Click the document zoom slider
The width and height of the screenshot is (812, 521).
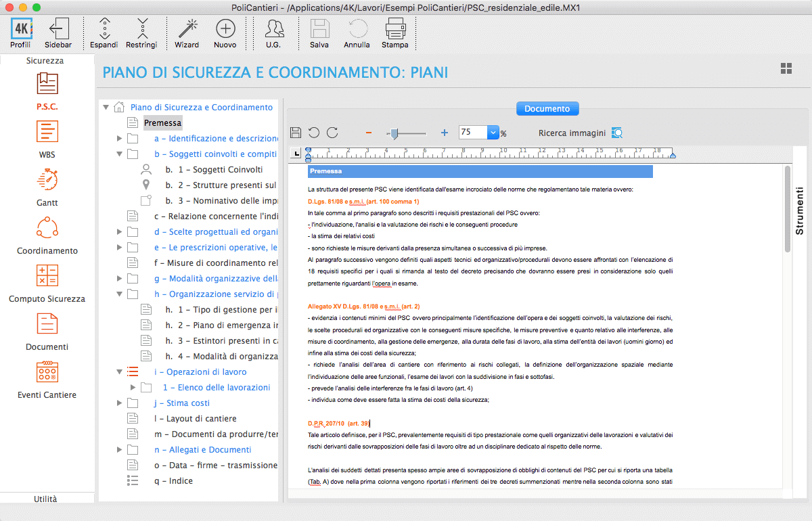coord(406,133)
